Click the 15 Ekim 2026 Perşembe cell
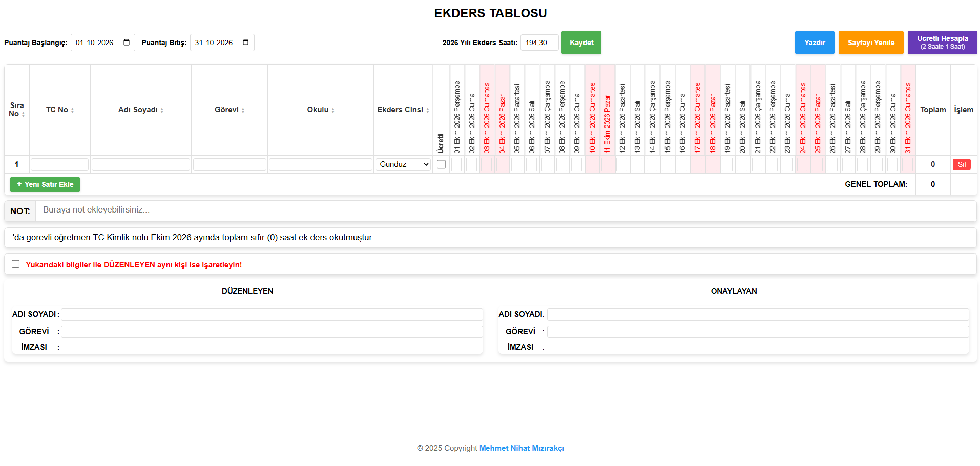 click(667, 164)
